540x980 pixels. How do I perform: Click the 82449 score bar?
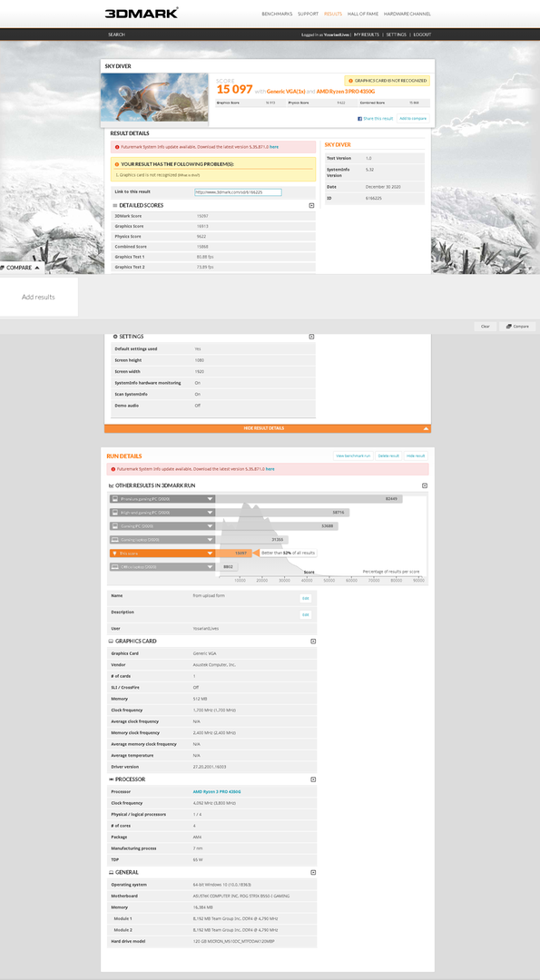coord(309,499)
